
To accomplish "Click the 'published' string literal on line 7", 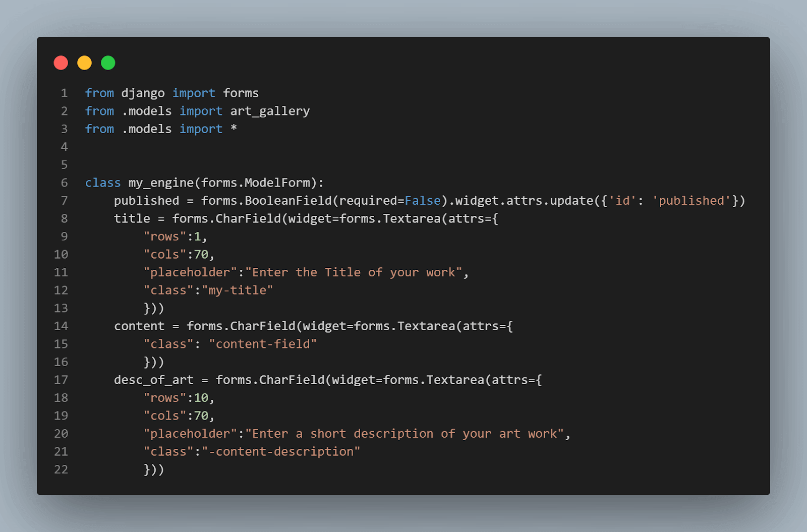I will [691, 201].
